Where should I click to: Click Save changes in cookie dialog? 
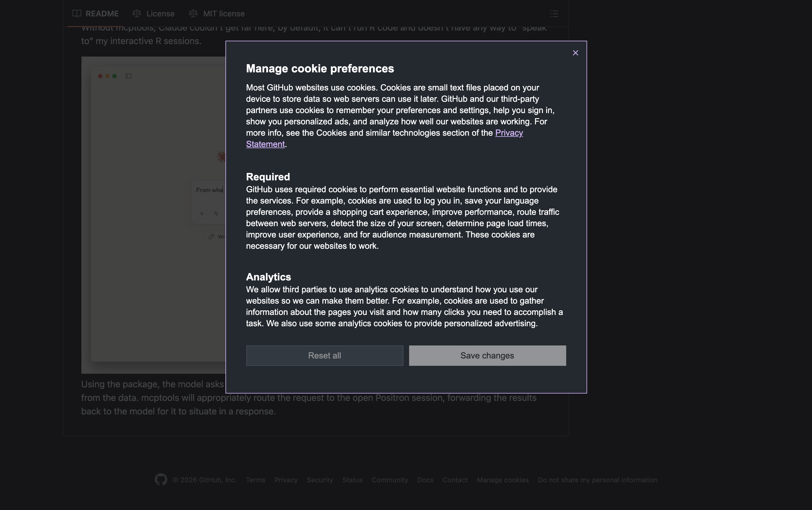coord(487,356)
